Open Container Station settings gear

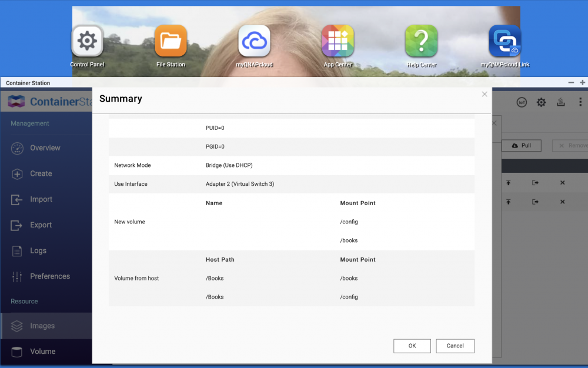[541, 102]
